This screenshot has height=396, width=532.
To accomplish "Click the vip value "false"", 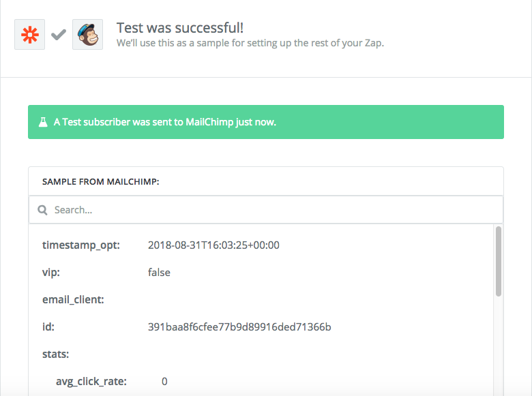I will pos(159,272).
